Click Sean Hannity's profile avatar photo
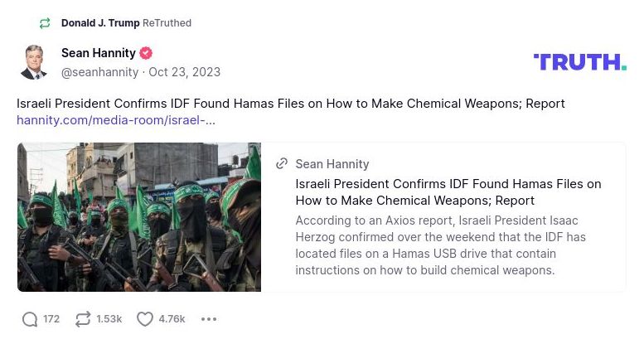Screen dimensions: 644x344 34,62
